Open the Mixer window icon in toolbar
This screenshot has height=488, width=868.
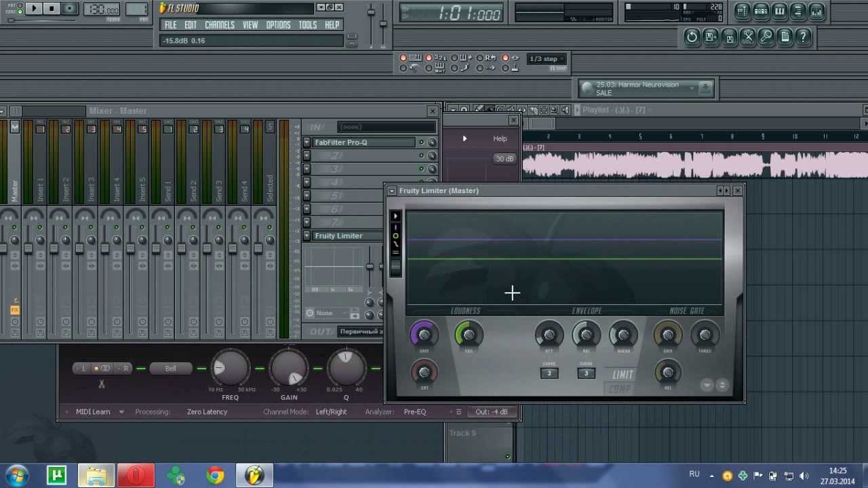tap(816, 11)
